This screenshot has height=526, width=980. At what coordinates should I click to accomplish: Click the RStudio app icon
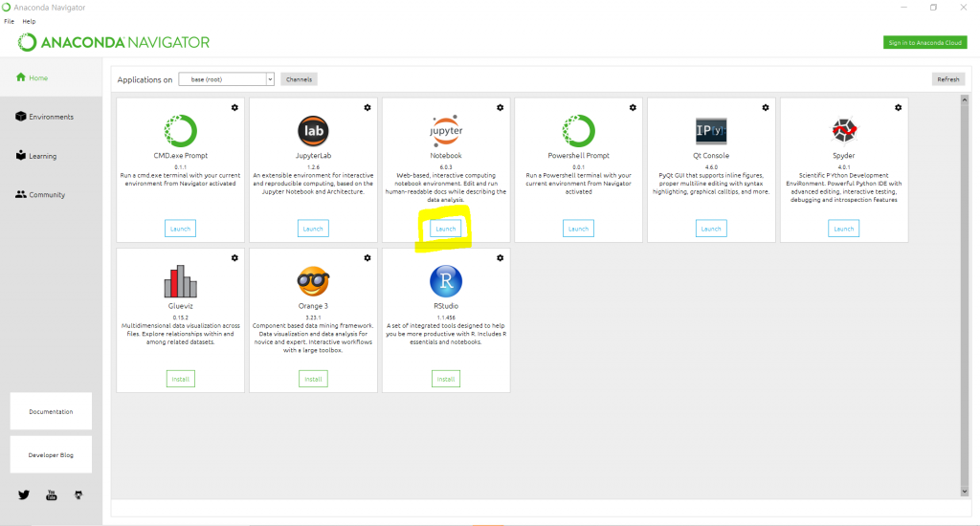tap(446, 281)
